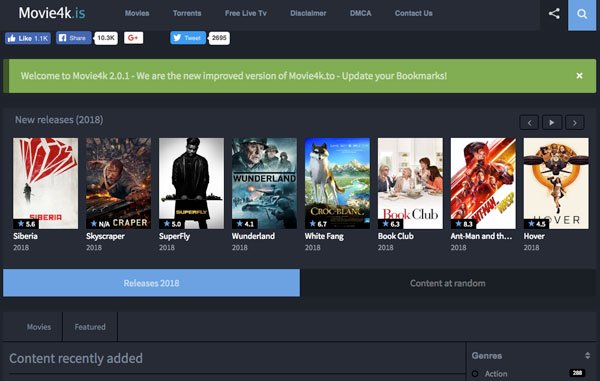Click the Wunderland title link
This screenshot has width=600, height=381.
(253, 236)
